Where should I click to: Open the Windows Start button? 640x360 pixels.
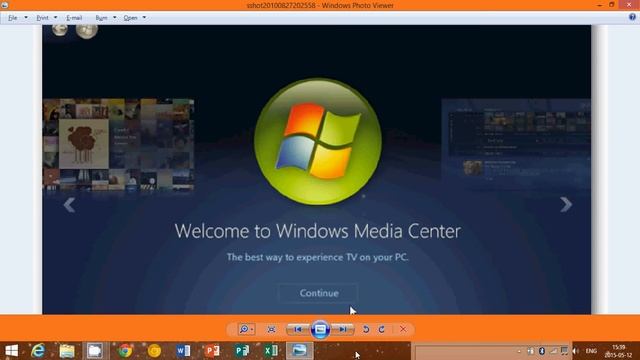11,351
